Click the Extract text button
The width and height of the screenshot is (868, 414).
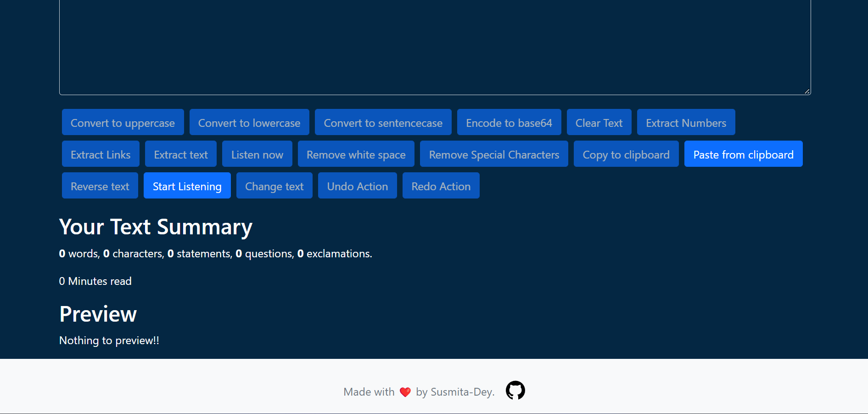(181, 154)
